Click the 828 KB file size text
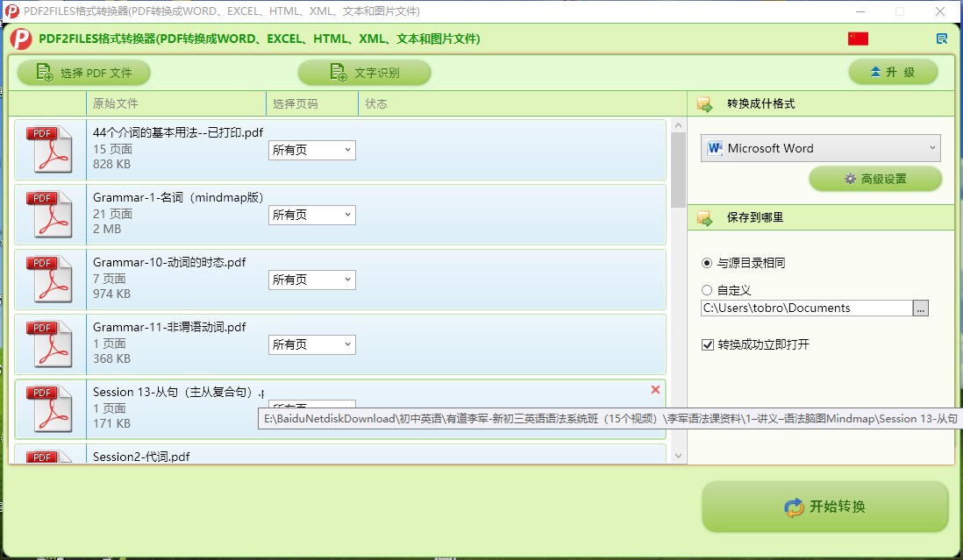This screenshot has height=560, width=963. point(111,164)
